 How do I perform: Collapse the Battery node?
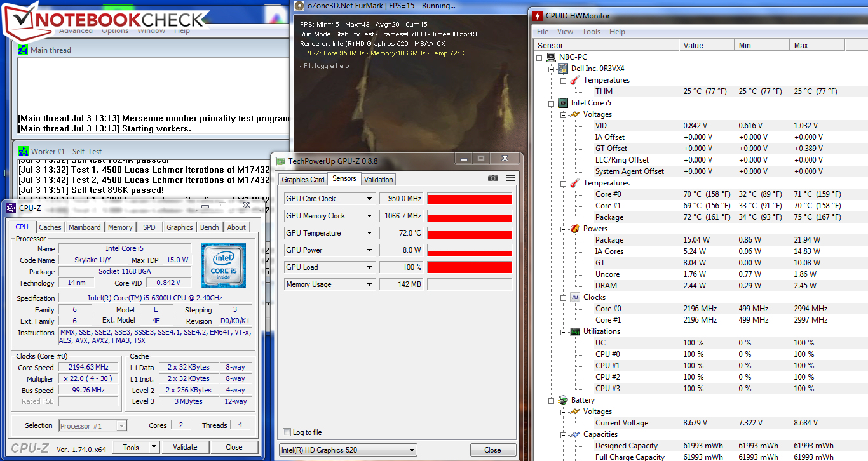(x=552, y=400)
